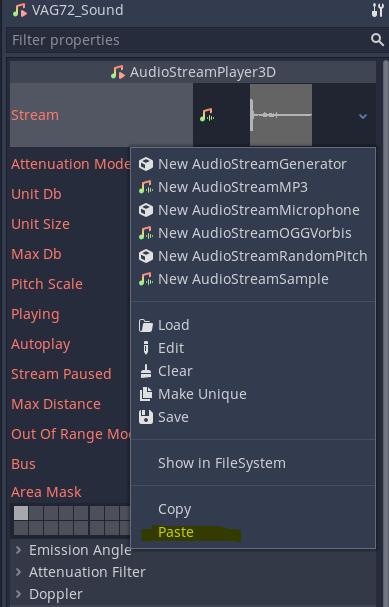Viewport: 389px width, 607px height.
Task: Open the inspector tools options icon
Action: point(377,10)
